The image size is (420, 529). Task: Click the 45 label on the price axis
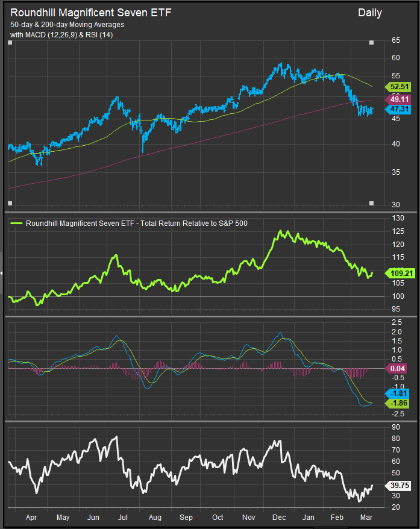(396, 119)
